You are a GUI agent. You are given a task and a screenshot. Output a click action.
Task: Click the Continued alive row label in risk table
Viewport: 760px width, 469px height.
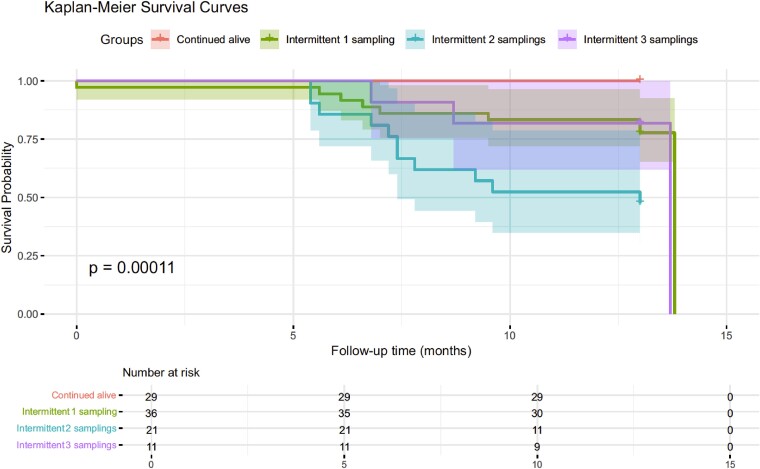84,395
